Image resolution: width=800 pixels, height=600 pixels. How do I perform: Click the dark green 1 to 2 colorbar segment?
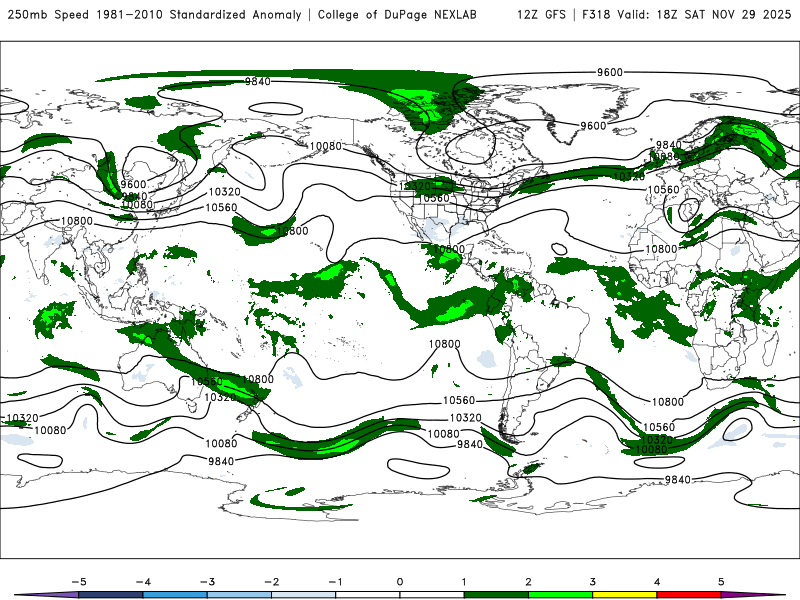(496, 595)
